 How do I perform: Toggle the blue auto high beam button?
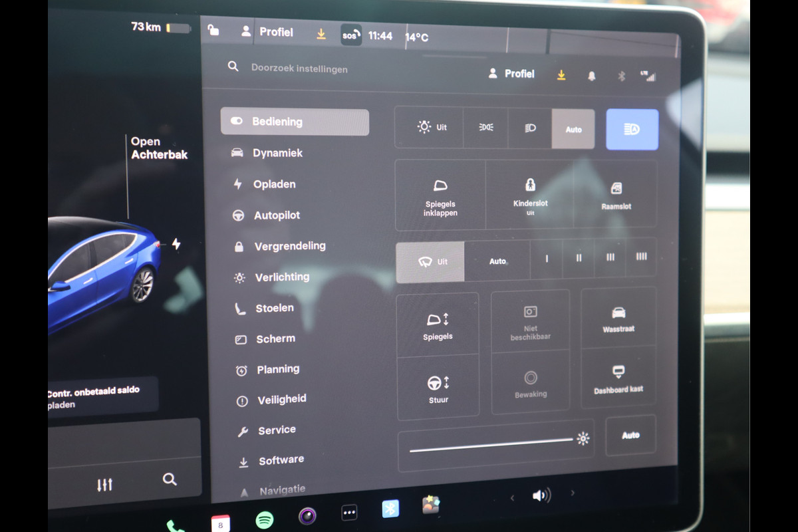tap(632, 130)
